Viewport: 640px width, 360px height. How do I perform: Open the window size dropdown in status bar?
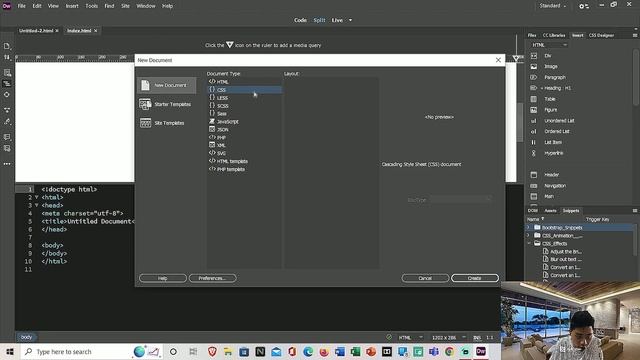coord(449,338)
